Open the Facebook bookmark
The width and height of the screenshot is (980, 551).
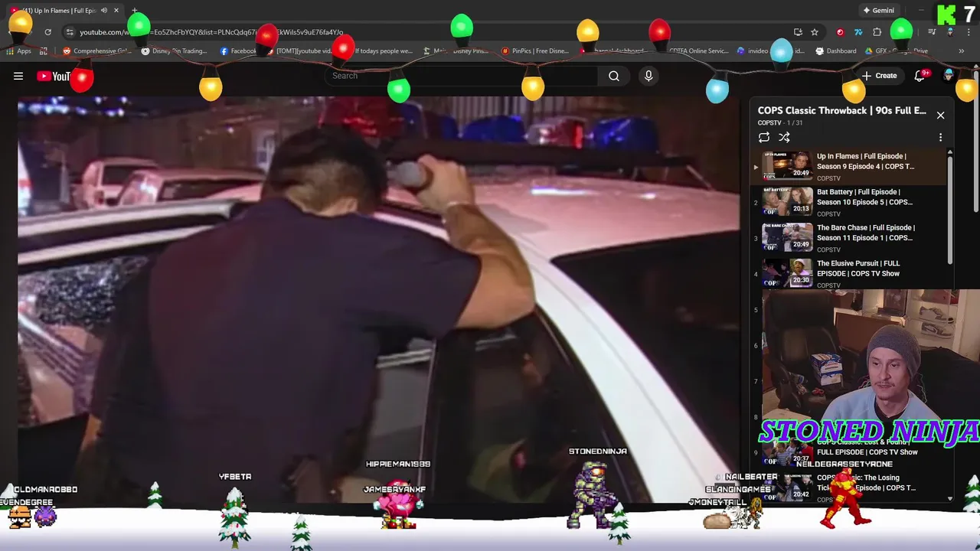(238, 51)
